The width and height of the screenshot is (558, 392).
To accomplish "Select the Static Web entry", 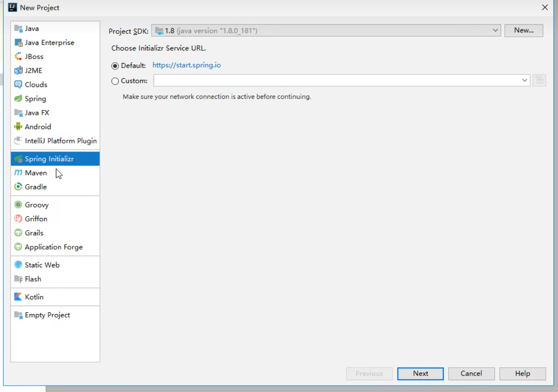I will click(55, 265).
